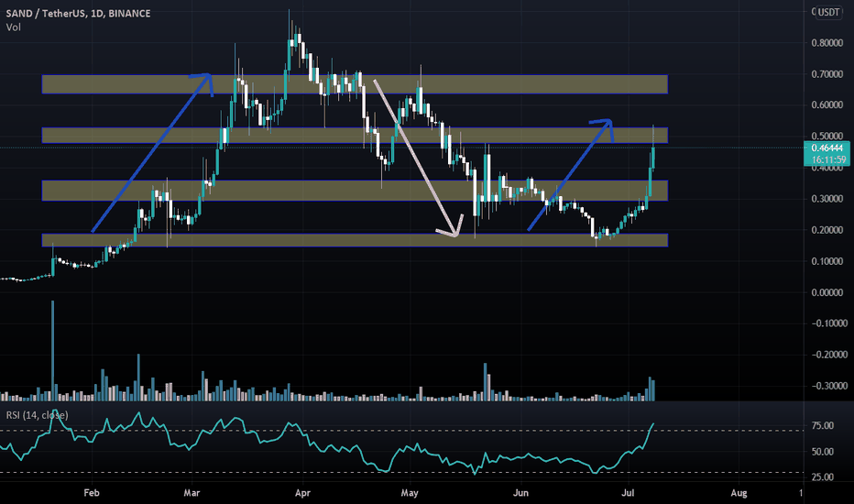The width and height of the screenshot is (854, 504).
Task: Click the 0.60000 price axis label
Action: [x=827, y=105]
